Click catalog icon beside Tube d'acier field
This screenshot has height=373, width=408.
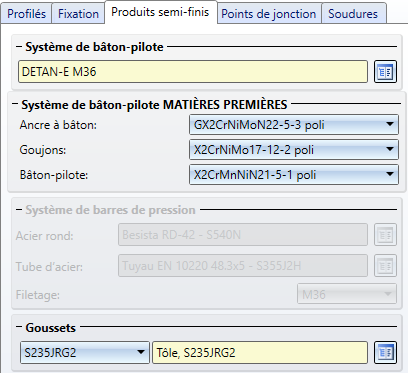385,266
